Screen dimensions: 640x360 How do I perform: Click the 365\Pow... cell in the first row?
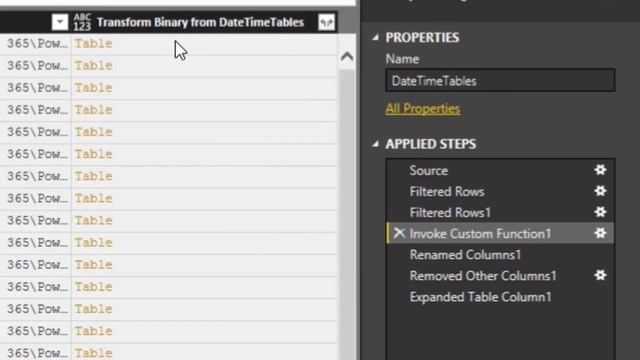tap(37, 44)
